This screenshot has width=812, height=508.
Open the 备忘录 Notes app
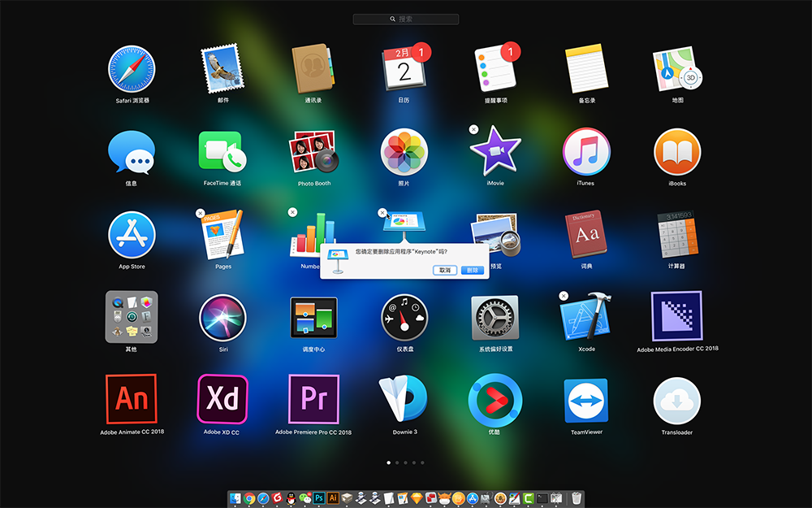(586, 68)
